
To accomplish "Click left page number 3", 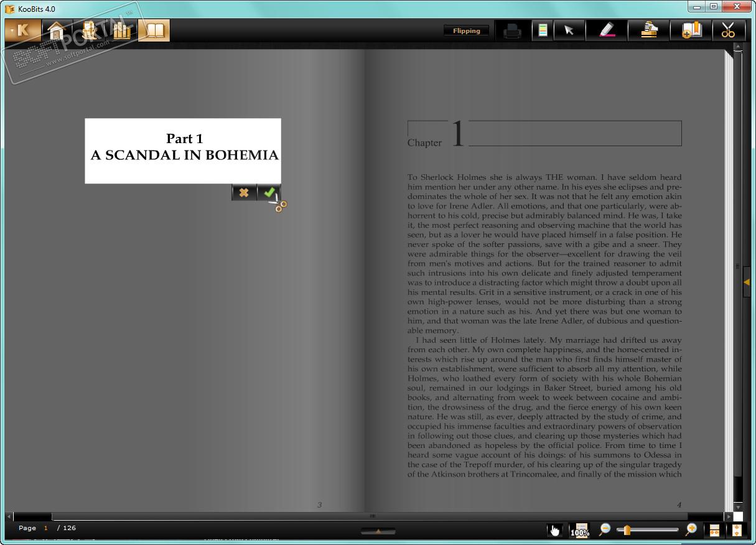I will [x=319, y=505].
